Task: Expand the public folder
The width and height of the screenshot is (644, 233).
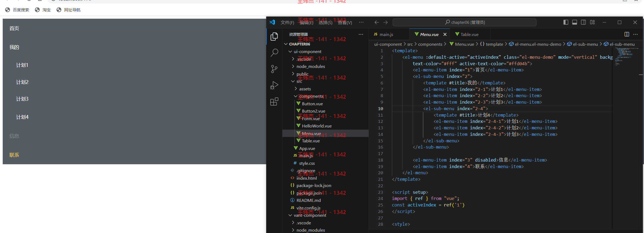Action: (x=325, y=74)
